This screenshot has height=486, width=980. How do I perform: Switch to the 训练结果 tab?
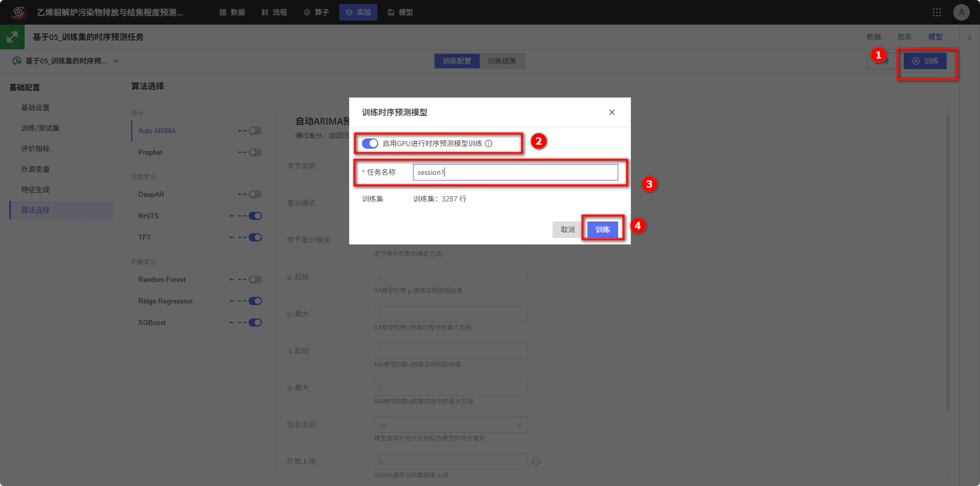[x=502, y=61]
